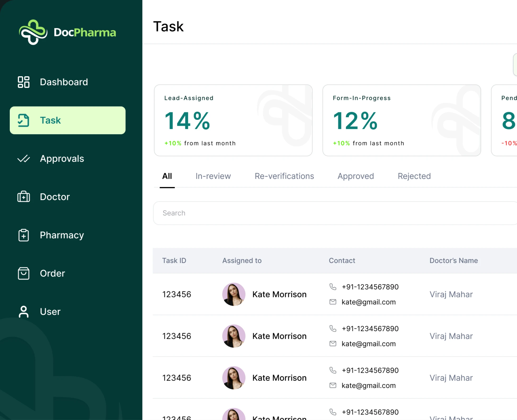Click the Doctor medical bag icon
Screen dimensions: 517x420
coord(23,197)
